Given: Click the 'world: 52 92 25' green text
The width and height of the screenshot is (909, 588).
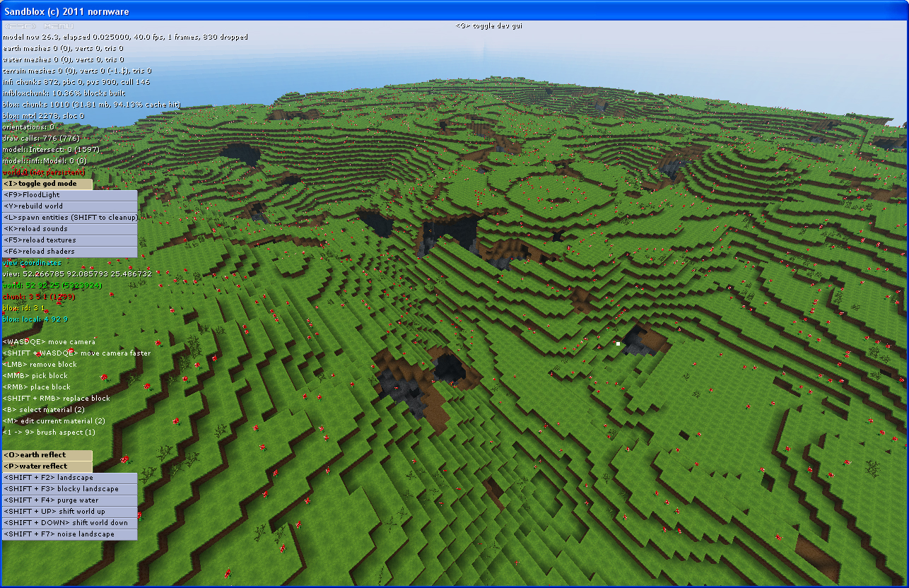Looking at the screenshot, I should (52, 286).
